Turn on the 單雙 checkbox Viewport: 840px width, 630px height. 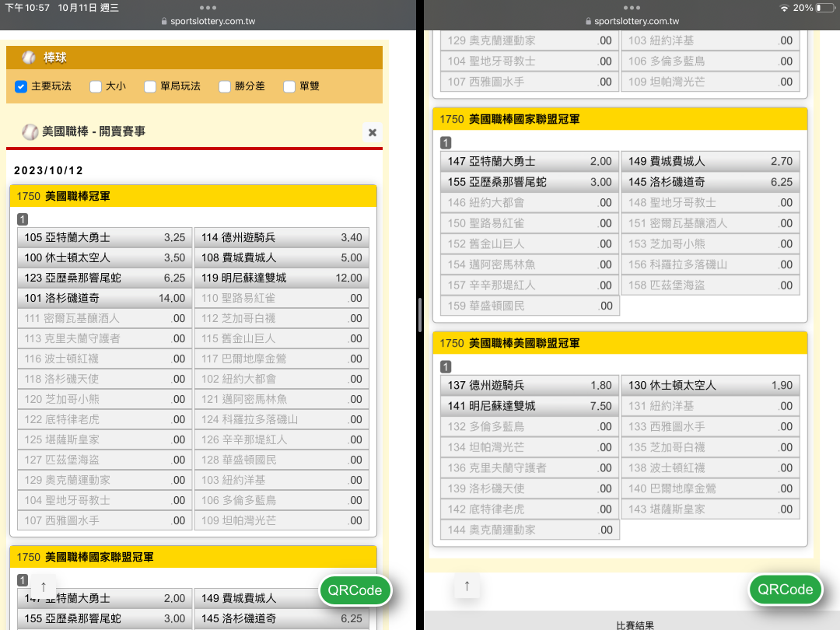coord(289,86)
